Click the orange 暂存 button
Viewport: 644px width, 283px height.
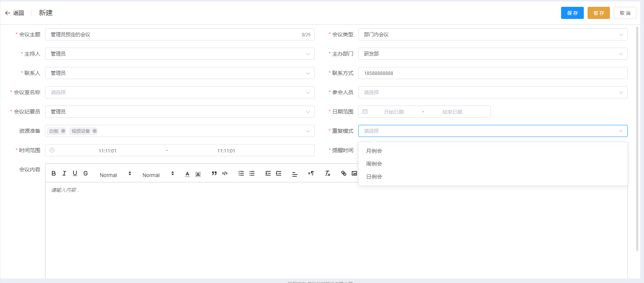tap(598, 13)
